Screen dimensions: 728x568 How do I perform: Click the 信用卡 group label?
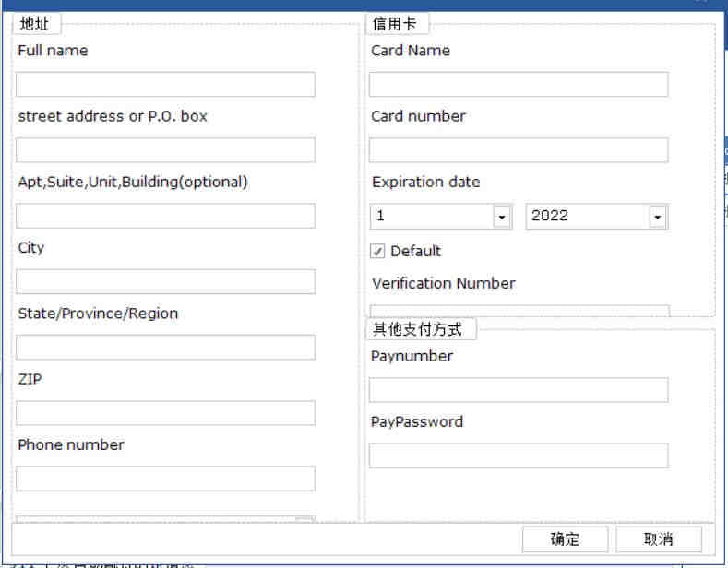coord(395,24)
